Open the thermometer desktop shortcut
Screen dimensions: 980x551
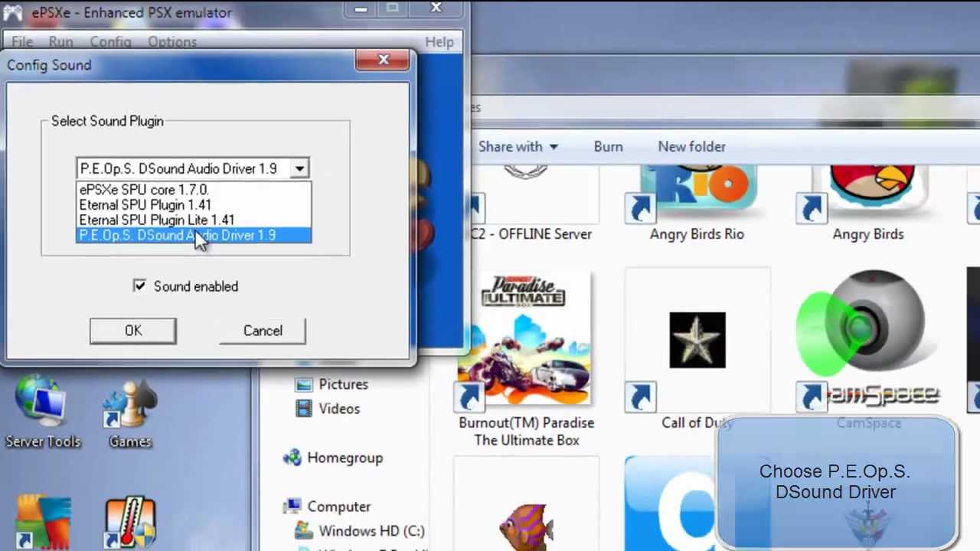click(x=130, y=522)
